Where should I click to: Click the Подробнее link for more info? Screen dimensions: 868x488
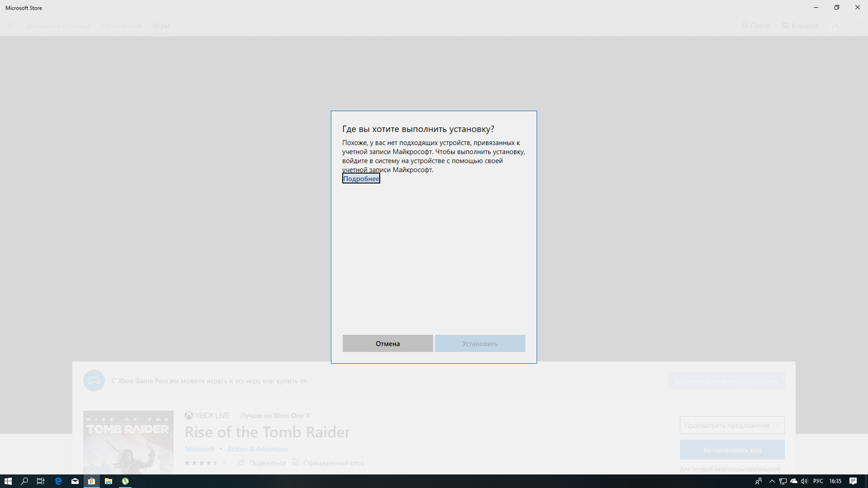click(x=360, y=179)
